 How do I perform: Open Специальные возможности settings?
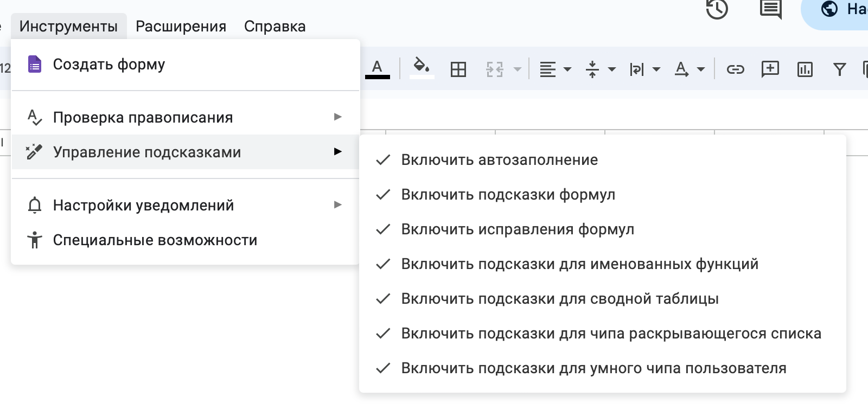tap(155, 240)
